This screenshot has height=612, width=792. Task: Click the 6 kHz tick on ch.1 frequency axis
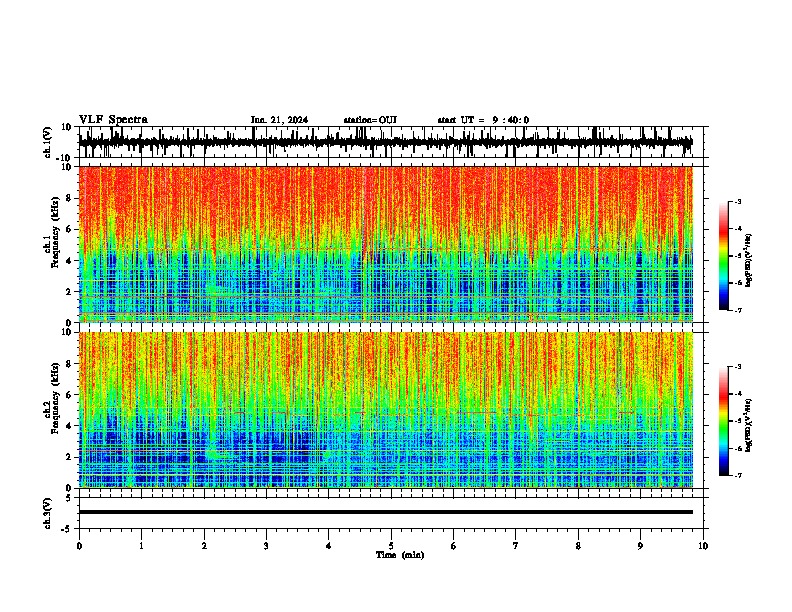tap(69, 229)
